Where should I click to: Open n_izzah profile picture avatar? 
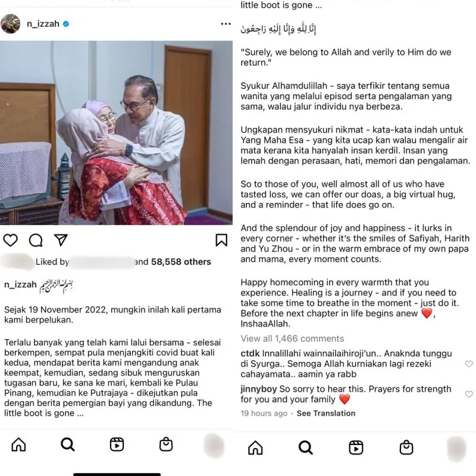pyautogui.click(x=11, y=24)
